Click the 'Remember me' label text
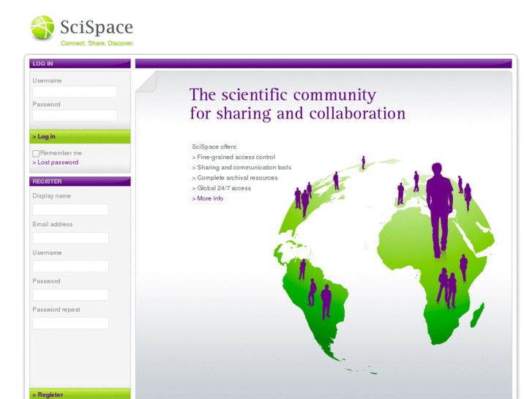The height and width of the screenshot is (399, 532). pyautogui.click(x=61, y=153)
